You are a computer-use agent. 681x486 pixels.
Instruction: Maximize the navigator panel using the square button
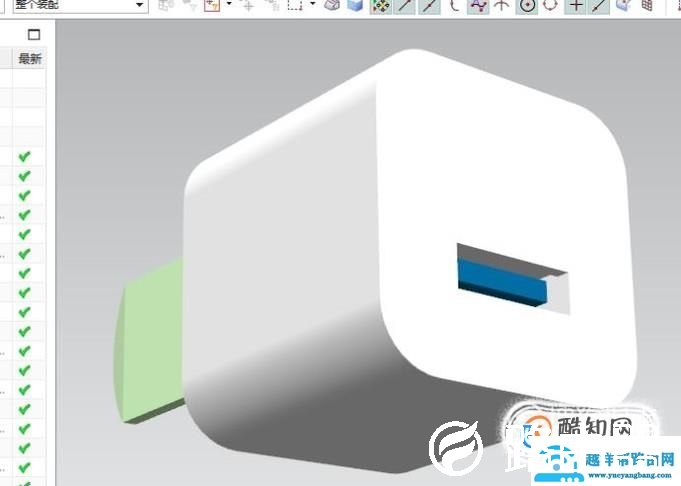34,34
